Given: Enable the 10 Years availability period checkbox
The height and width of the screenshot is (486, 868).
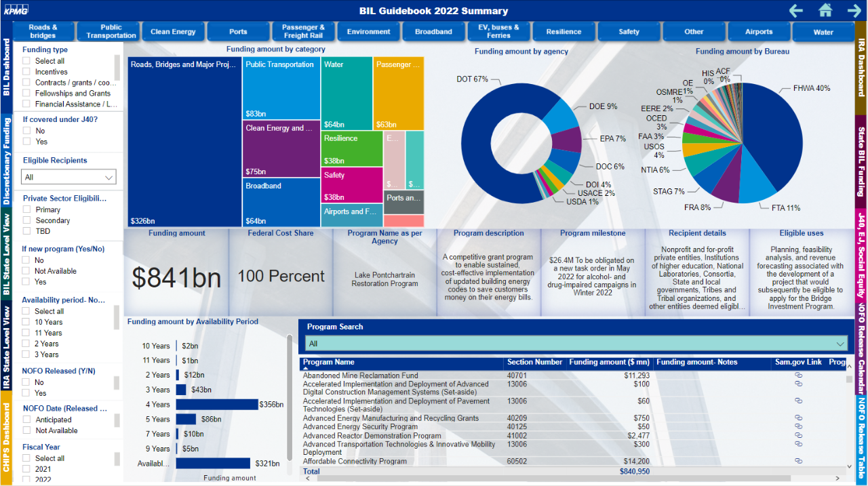Looking at the screenshot, I should 26,323.
